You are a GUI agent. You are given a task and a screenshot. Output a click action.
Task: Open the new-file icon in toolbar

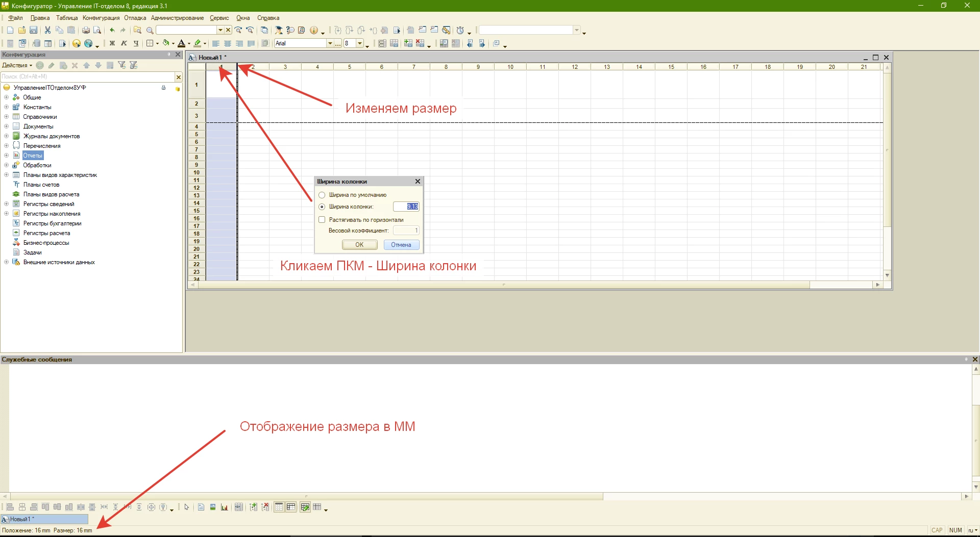coord(10,30)
